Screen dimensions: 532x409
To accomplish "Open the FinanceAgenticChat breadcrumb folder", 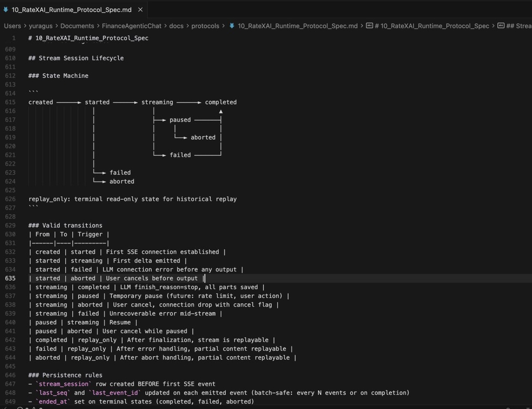I will (132, 26).
